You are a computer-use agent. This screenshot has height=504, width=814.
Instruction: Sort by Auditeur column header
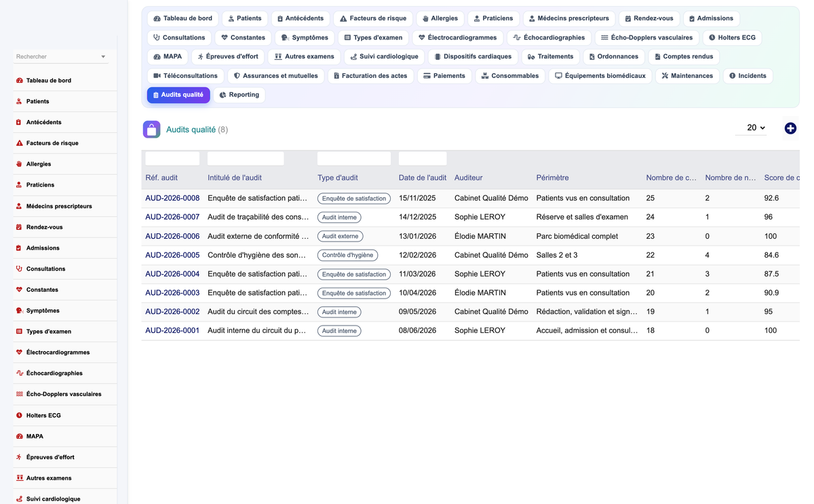(x=468, y=178)
